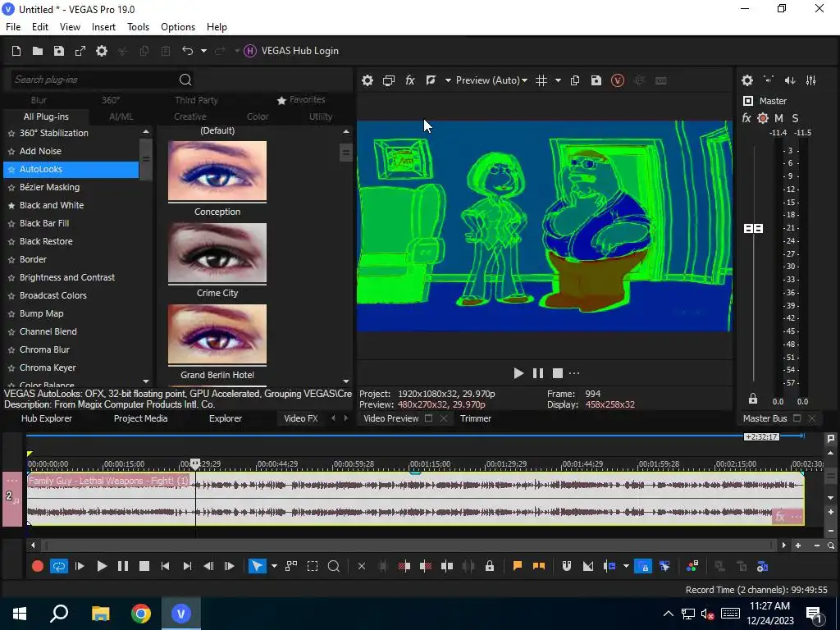
Task: Toggle preview on external monitor
Action: 389,80
